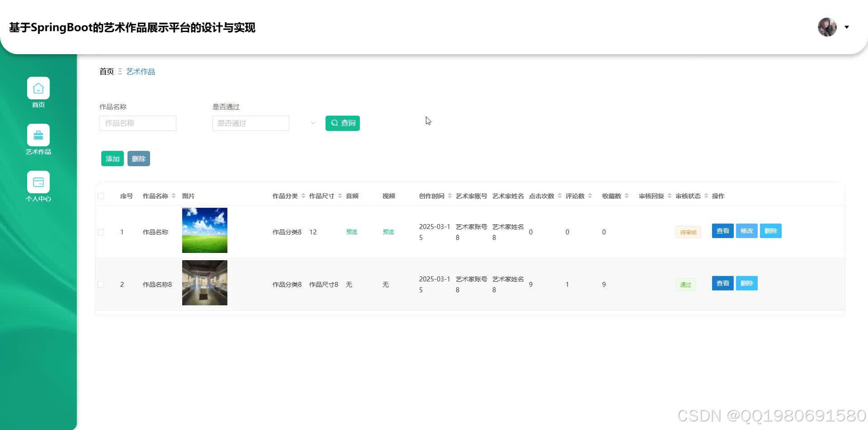Click the magnifier icon inside the 查询 button
The width and height of the screenshot is (868, 430).
pos(335,123)
